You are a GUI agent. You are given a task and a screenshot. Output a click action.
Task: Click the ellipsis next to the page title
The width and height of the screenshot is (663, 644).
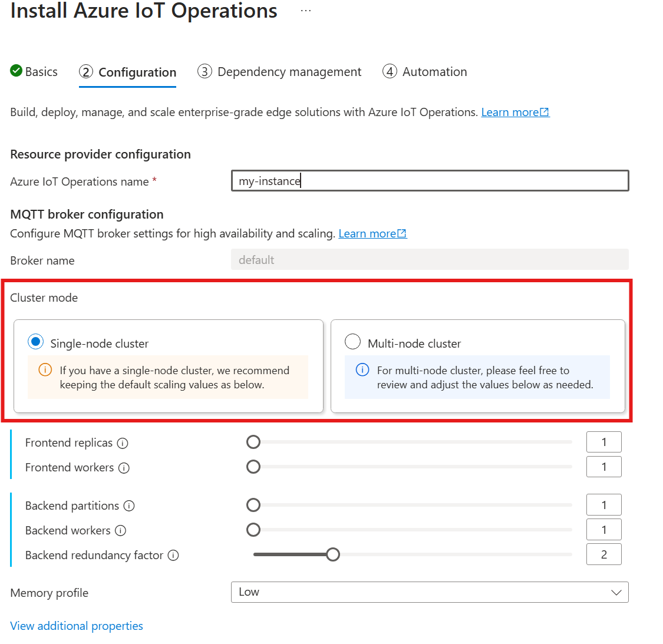point(305,9)
